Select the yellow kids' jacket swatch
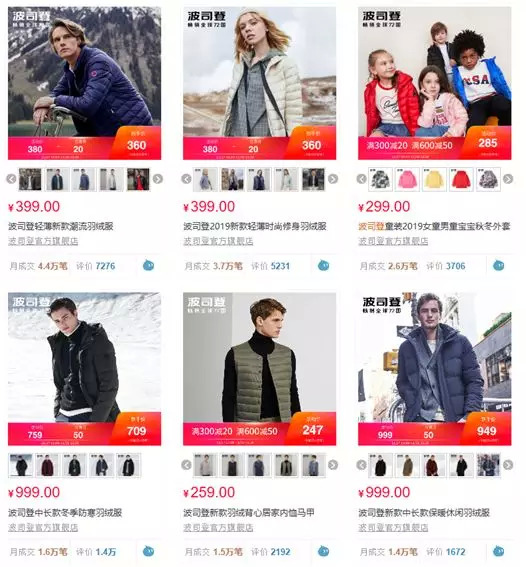526x567 pixels. pyautogui.click(x=434, y=179)
